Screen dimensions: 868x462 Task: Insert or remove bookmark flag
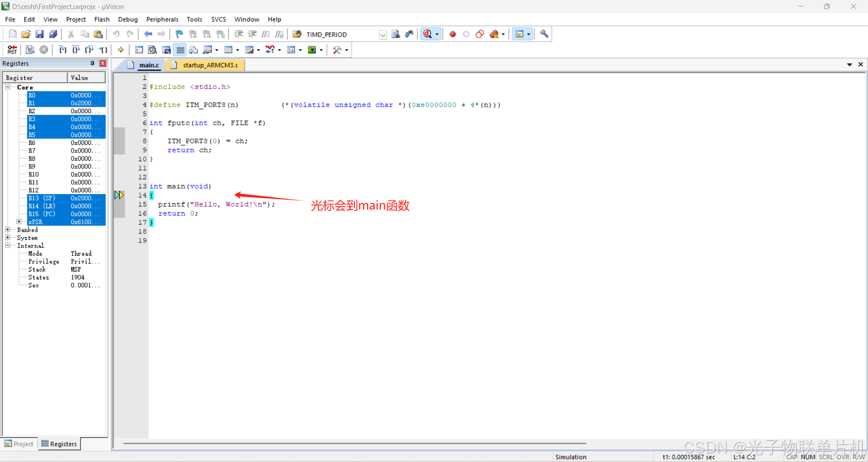(x=179, y=34)
